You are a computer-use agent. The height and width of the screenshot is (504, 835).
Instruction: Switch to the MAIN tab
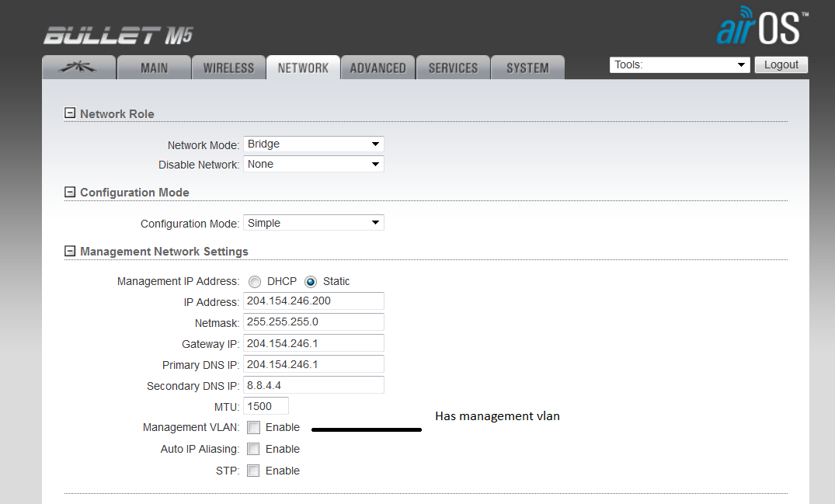click(154, 68)
